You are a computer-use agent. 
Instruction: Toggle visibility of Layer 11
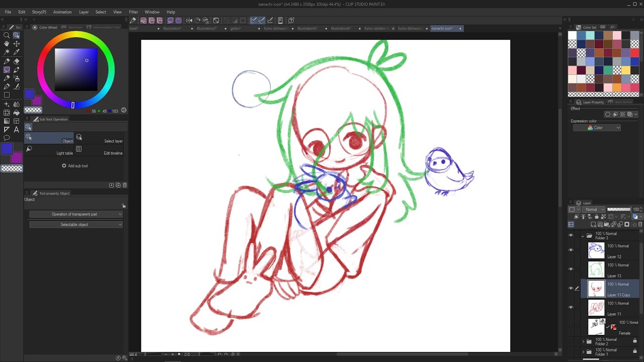pyautogui.click(x=571, y=307)
